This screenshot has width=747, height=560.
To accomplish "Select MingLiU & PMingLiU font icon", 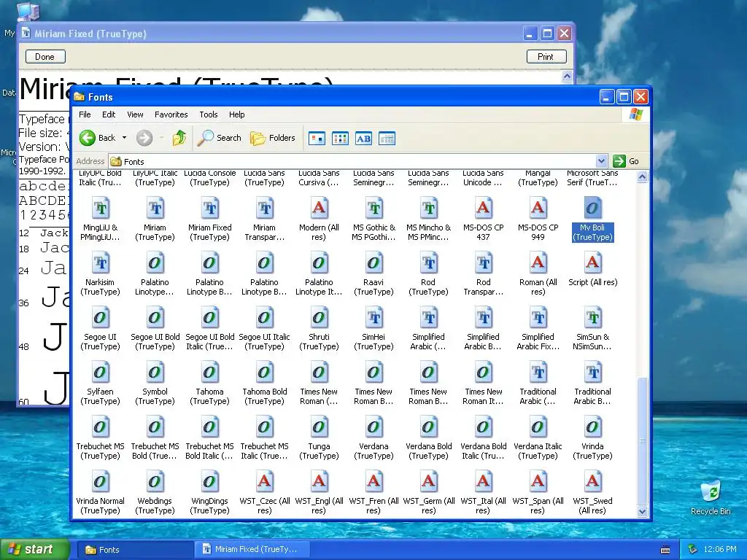I will click(100, 209).
